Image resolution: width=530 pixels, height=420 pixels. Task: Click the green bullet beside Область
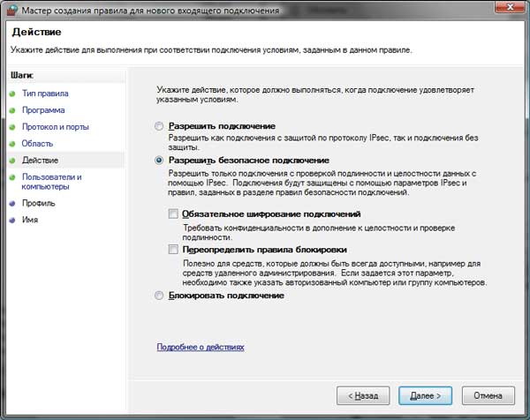12,144
